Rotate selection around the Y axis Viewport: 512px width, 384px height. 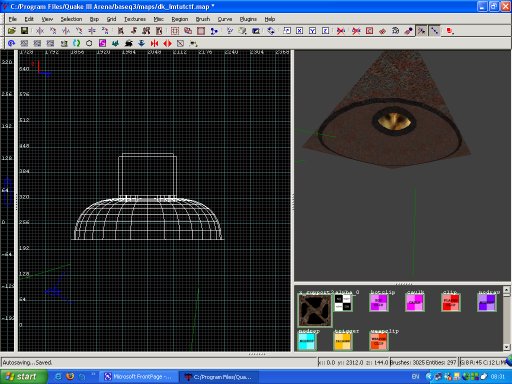79,31
